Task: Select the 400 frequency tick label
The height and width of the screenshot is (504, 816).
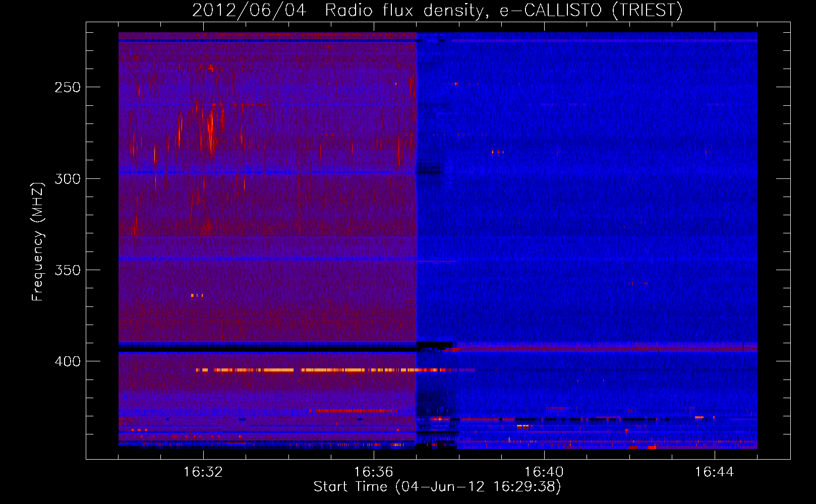Action: [68, 362]
